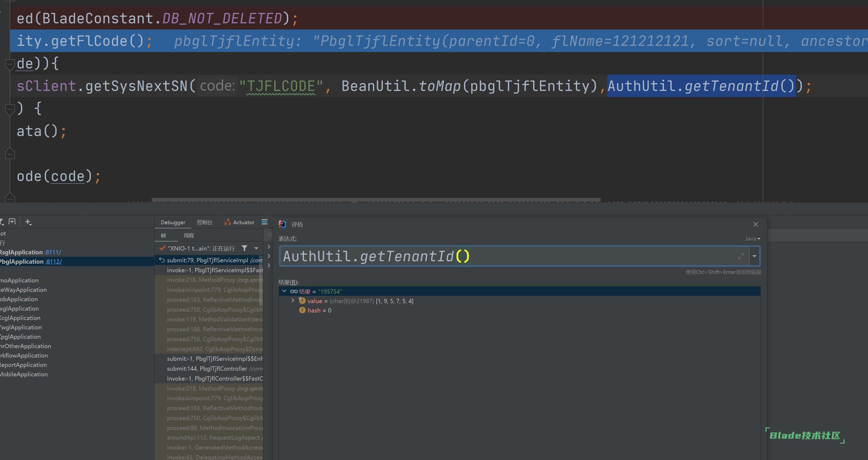Select the ReportApplication service entry
This screenshot has height=460, width=868.
tap(23, 365)
